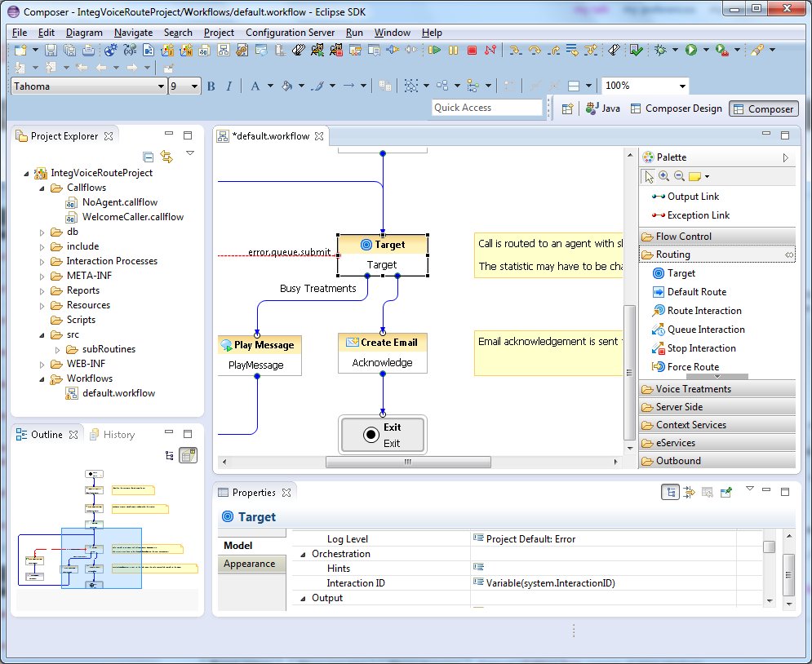Click the Step Over icon
The image size is (812, 664).
[534, 50]
